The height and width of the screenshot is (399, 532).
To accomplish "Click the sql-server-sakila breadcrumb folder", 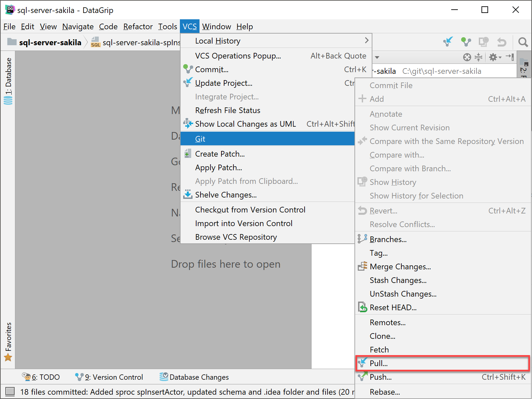I will pyautogui.click(x=45, y=42).
